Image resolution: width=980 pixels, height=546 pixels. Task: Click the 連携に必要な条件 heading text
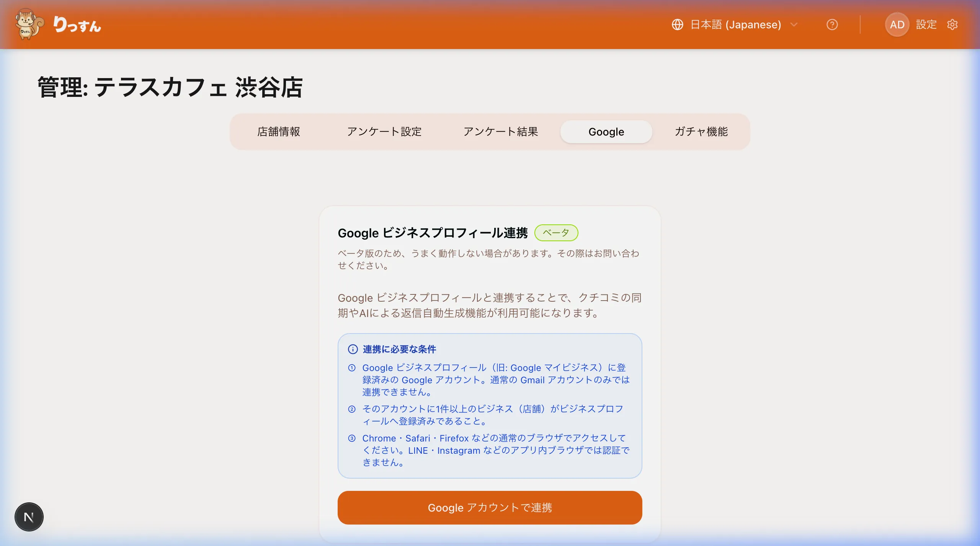point(399,349)
